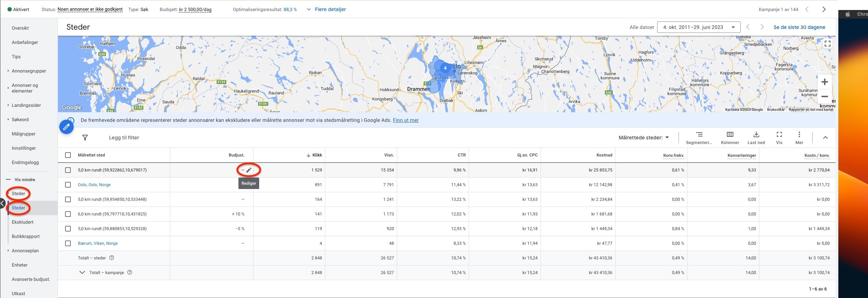Image resolution: width=868 pixels, height=298 pixels.
Task: Click budget kr 2 500,00/dag
Action: tap(195, 9)
